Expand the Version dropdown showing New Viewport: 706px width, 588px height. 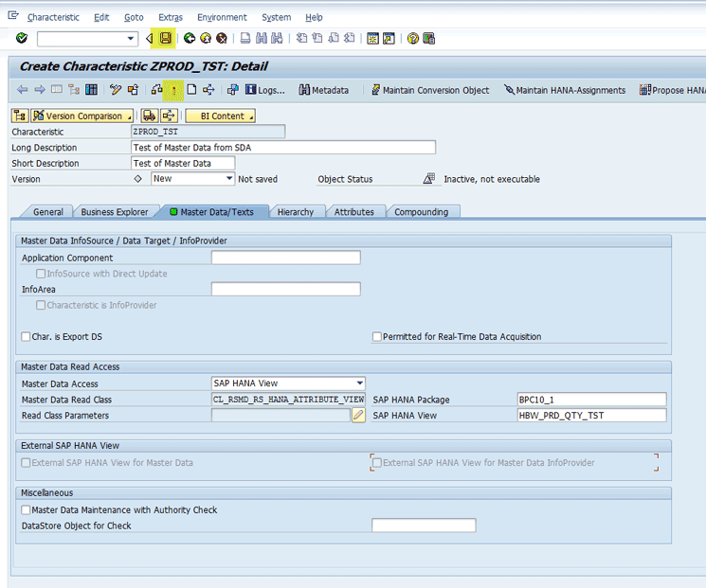pyautogui.click(x=229, y=179)
